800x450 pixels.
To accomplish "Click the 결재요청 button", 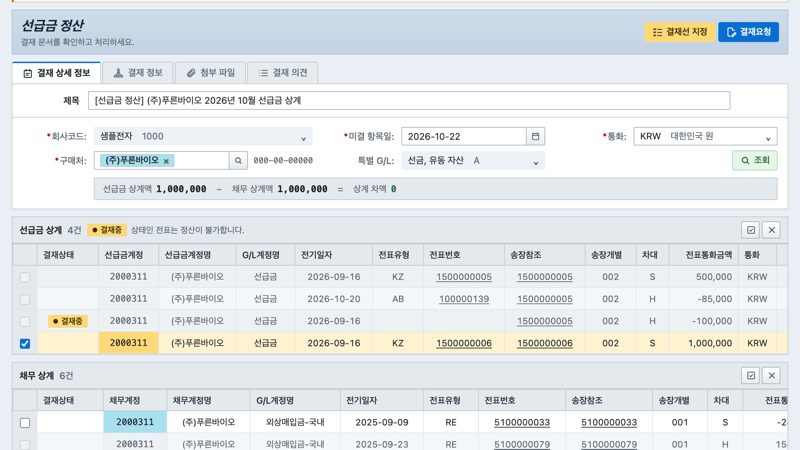I will [x=748, y=32].
